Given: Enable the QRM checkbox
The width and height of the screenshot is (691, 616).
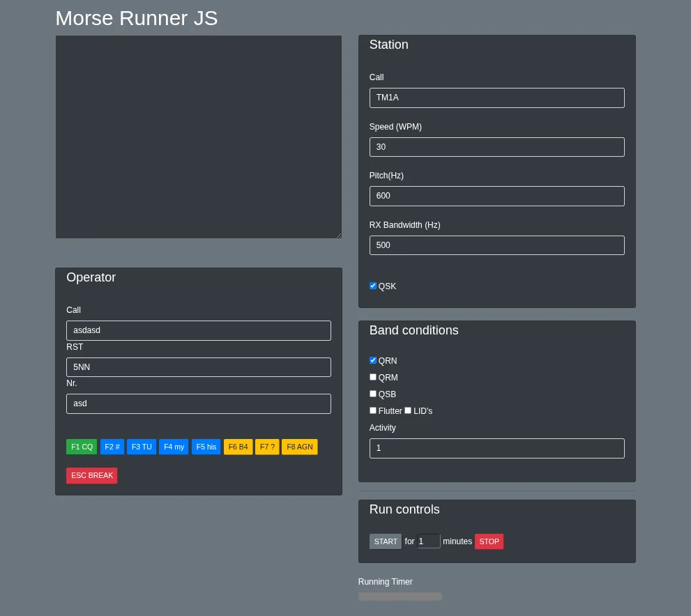Looking at the screenshot, I should 373,377.
